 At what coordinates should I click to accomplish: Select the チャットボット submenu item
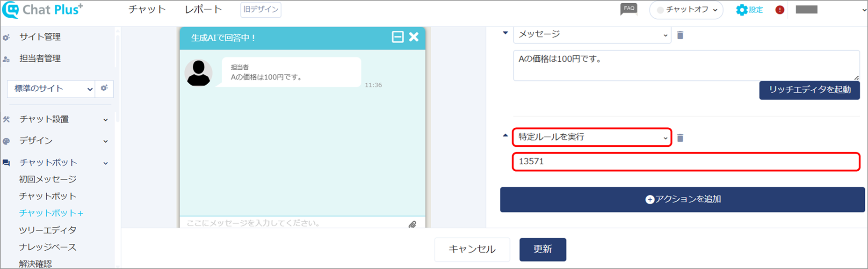tap(48, 196)
